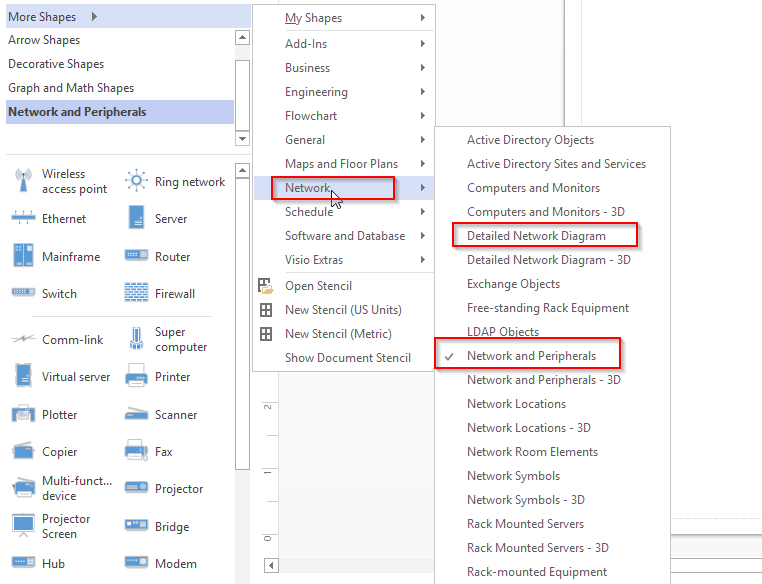Image resolution: width=762 pixels, height=584 pixels.
Task: Select the Router shape icon
Action: [137, 256]
